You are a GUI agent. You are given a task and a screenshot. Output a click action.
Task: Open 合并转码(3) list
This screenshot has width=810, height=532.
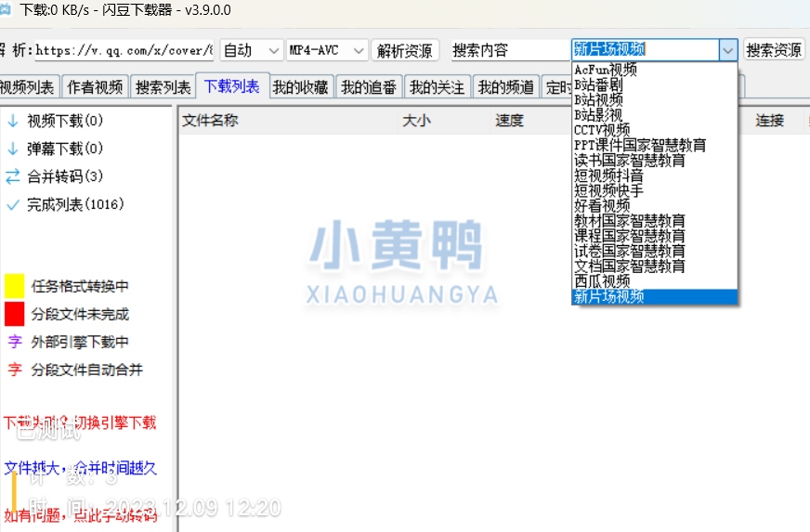click(x=65, y=176)
